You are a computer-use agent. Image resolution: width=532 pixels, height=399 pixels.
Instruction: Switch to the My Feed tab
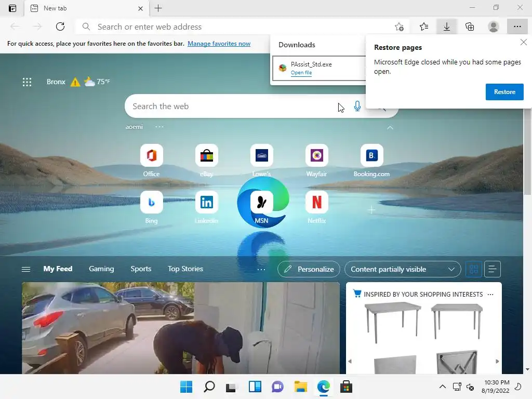[58, 269]
